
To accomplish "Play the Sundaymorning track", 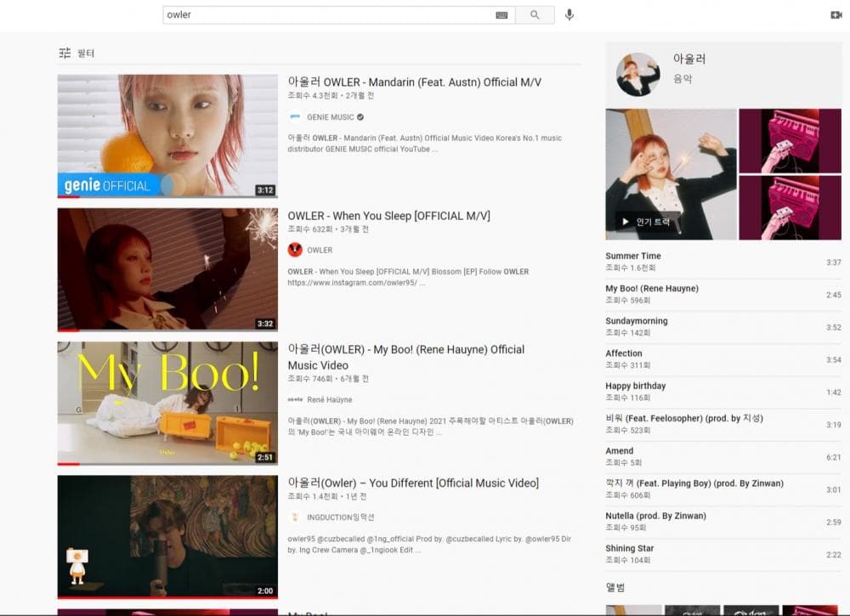I will coord(723,326).
